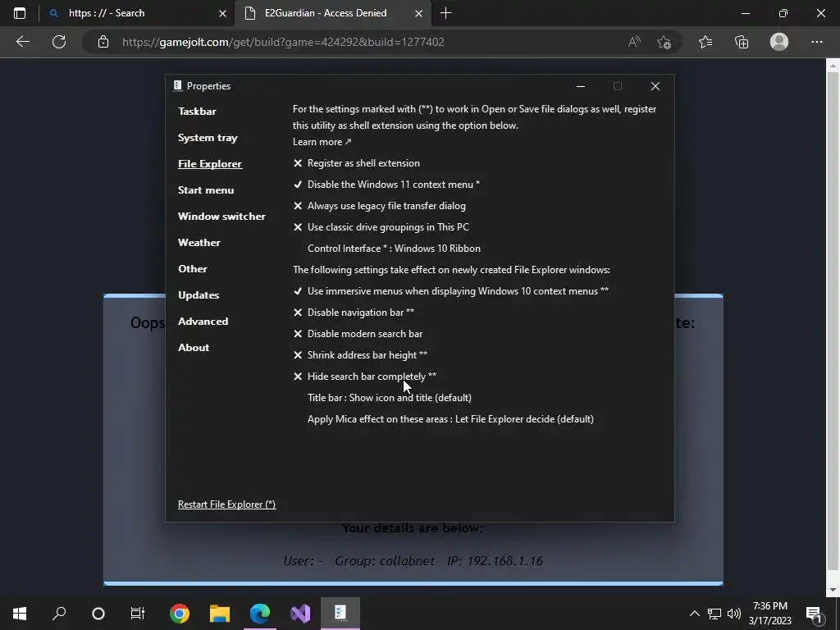Close the E2Guardian Access Denied tab
The image size is (840, 630).
click(419, 13)
